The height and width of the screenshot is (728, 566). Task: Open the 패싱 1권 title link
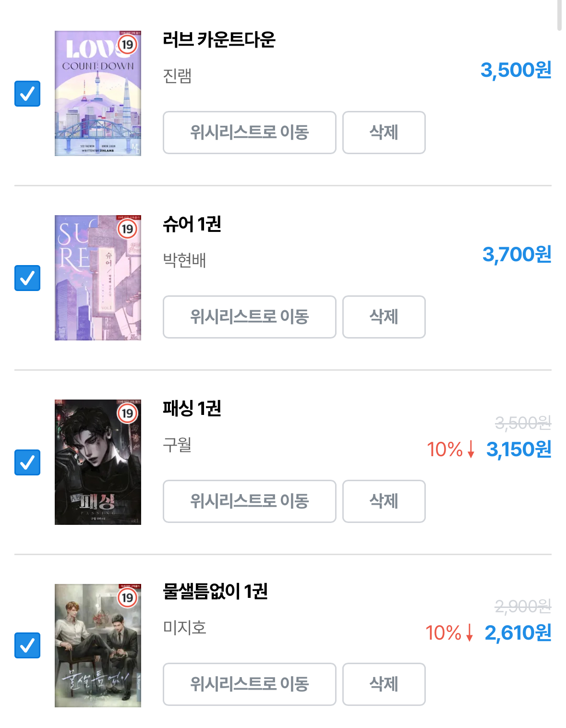point(192,408)
